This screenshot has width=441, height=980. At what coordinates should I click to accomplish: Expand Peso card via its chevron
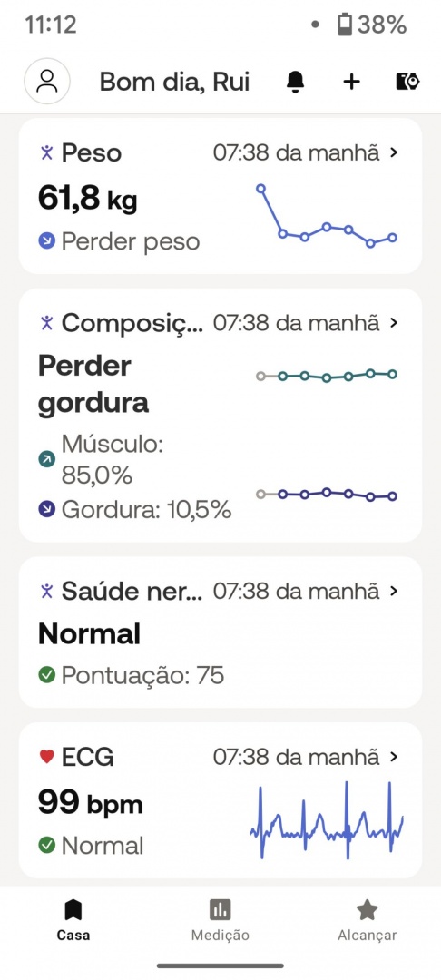(x=393, y=152)
